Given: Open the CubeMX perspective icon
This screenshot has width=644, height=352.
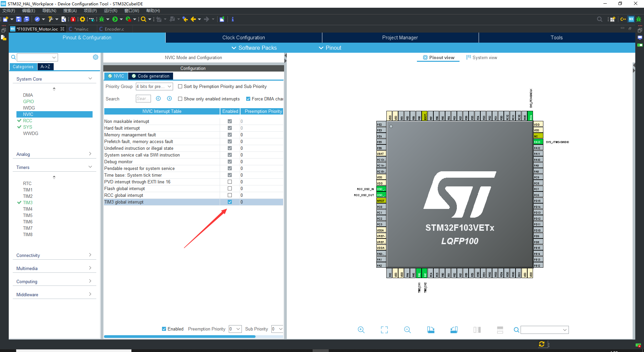Looking at the screenshot, I should click(x=631, y=19).
